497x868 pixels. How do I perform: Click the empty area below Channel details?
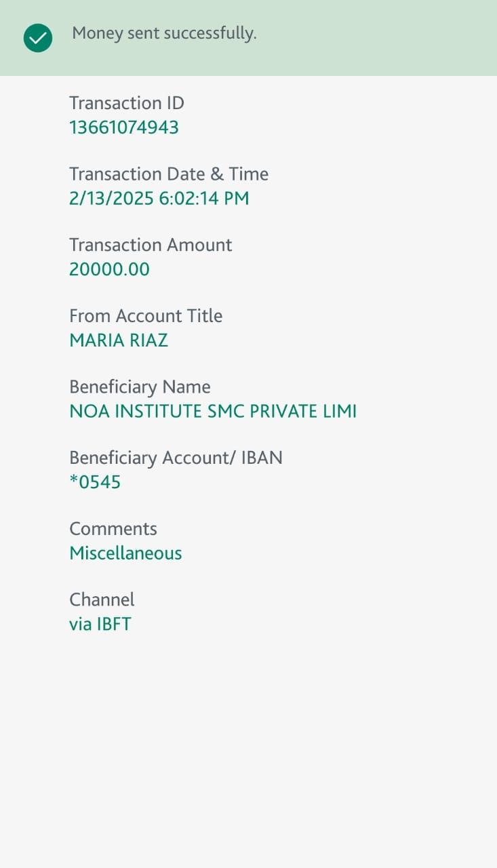(x=248, y=746)
